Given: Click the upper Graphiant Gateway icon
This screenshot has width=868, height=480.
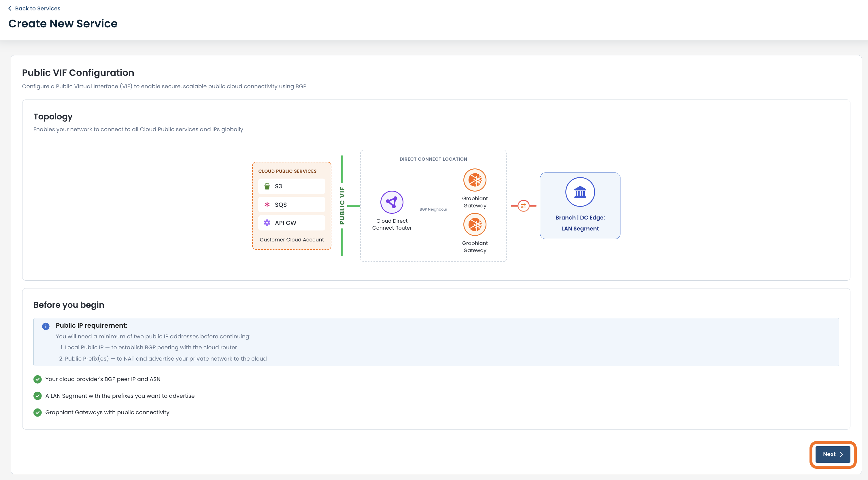Looking at the screenshot, I should (x=474, y=180).
